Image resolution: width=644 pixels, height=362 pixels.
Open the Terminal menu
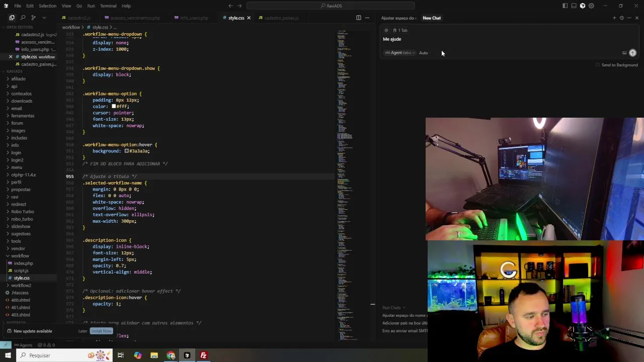(x=108, y=6)
